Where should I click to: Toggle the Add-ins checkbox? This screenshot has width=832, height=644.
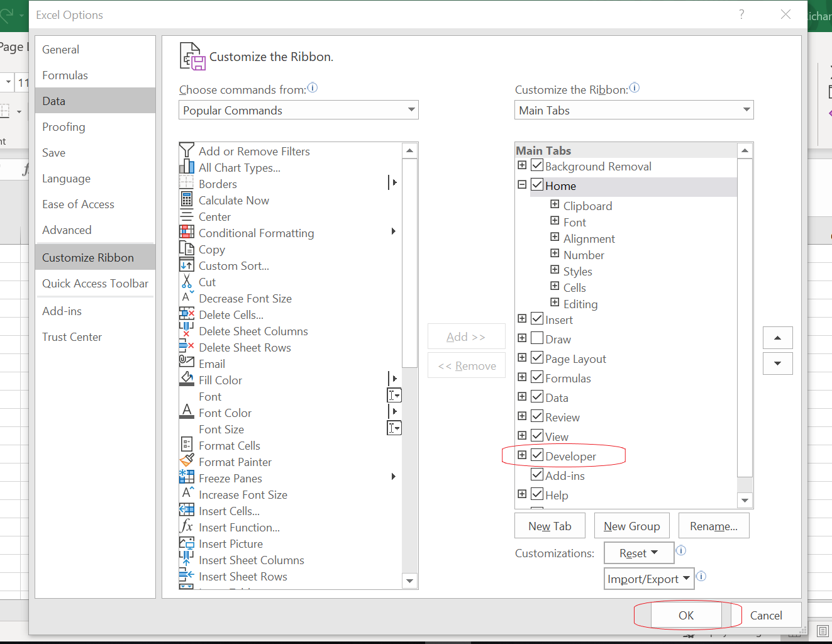(x=537, y=475)
